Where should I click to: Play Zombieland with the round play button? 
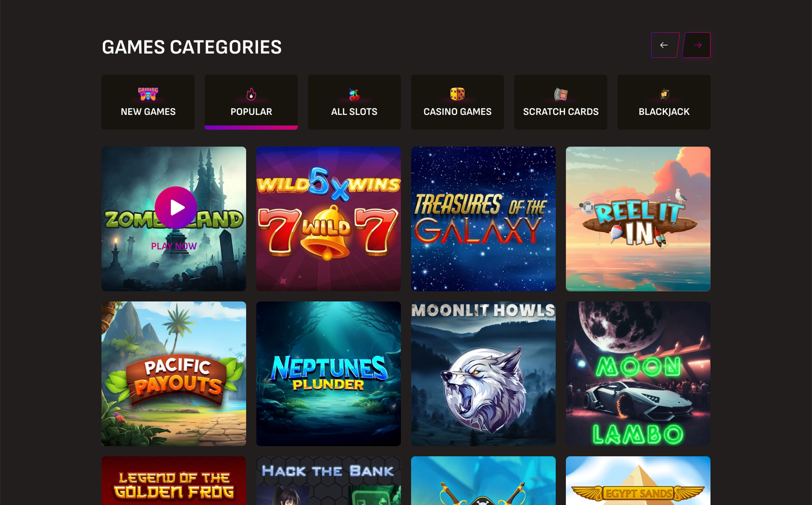[x=176, y=207]
